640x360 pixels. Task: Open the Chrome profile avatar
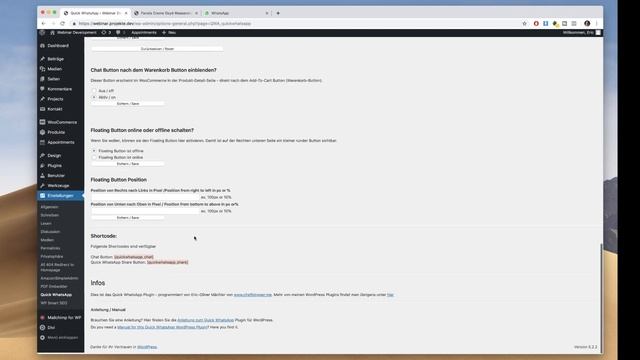coord(587,23)
